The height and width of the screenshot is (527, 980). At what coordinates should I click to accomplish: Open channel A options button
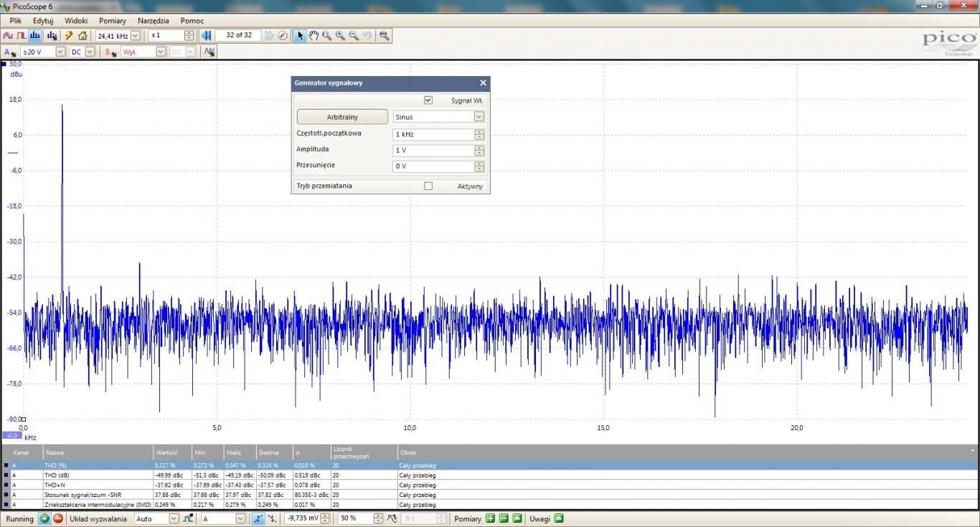(x=11, y=52)
